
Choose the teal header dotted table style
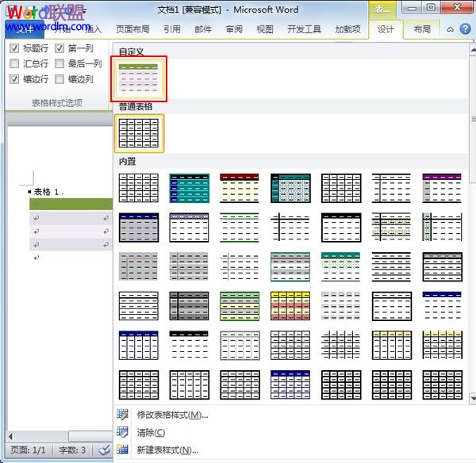[340, 266]
